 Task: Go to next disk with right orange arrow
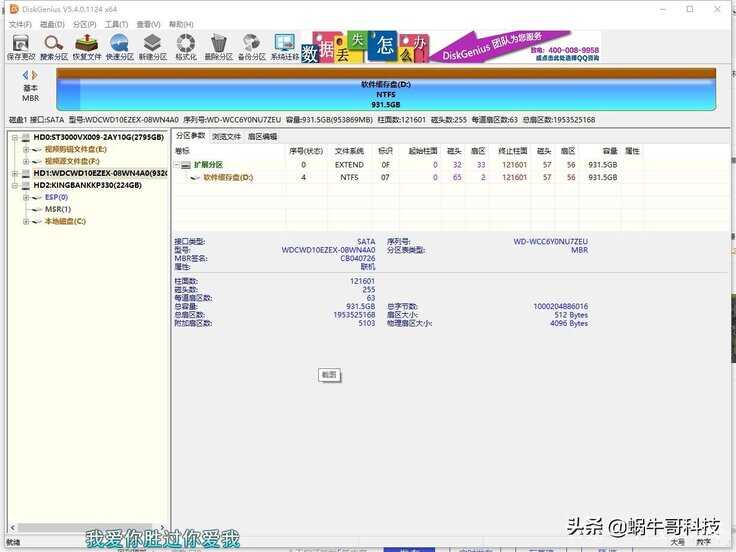(x=34, y=75)
